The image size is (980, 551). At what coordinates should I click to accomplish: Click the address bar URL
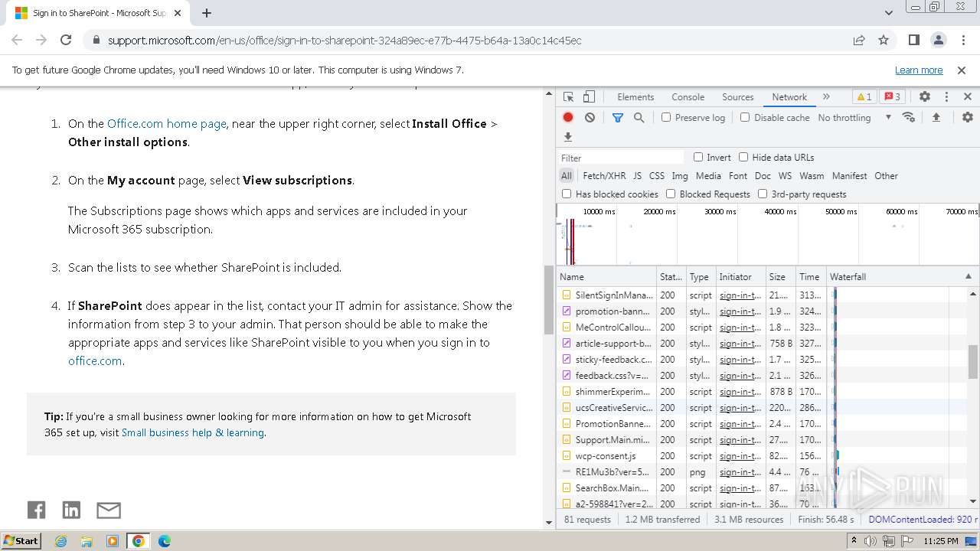coord(345,40)
